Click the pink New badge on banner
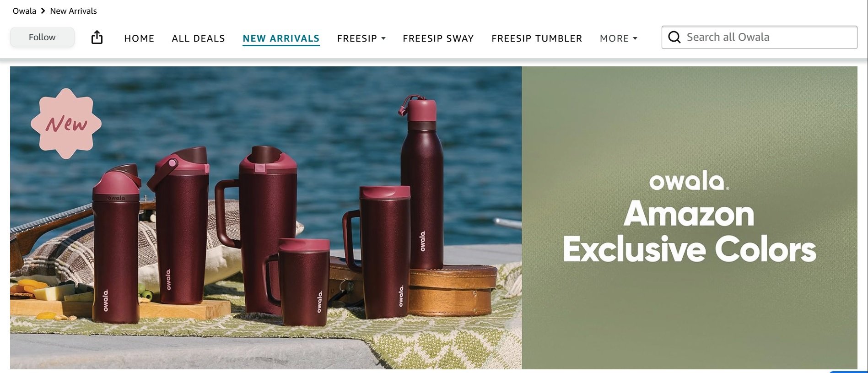 click(66, 124)
